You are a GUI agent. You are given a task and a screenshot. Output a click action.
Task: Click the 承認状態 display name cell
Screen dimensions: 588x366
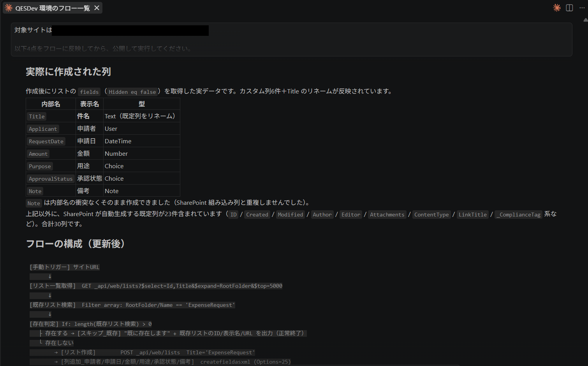coord(90,178)
